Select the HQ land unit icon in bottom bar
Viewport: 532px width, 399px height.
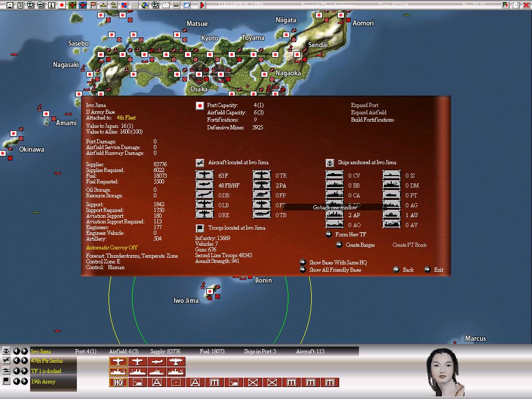118,382
